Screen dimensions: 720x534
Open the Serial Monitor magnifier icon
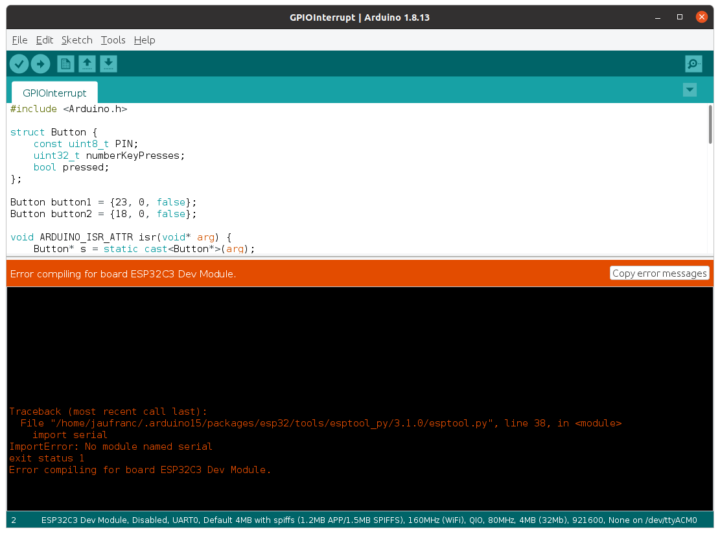(693, 64)
